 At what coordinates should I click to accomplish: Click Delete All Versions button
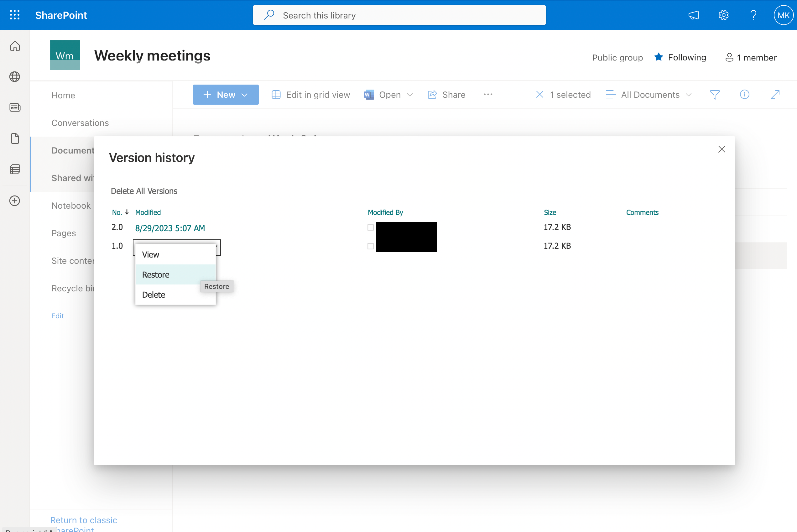coord(144,190)
